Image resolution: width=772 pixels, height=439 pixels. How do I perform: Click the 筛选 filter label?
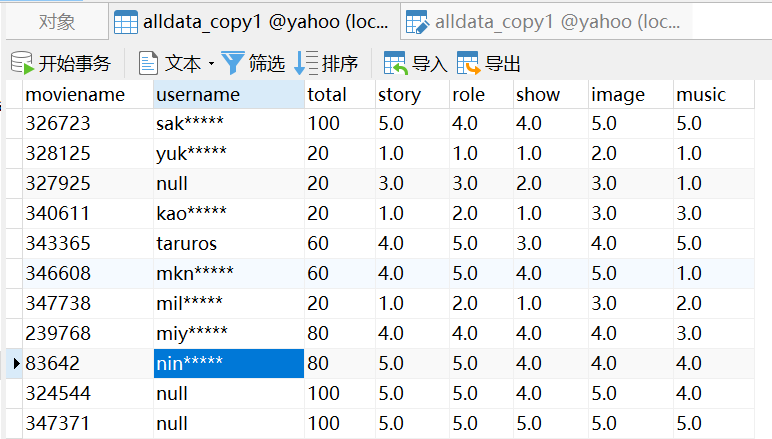[267, 63]
